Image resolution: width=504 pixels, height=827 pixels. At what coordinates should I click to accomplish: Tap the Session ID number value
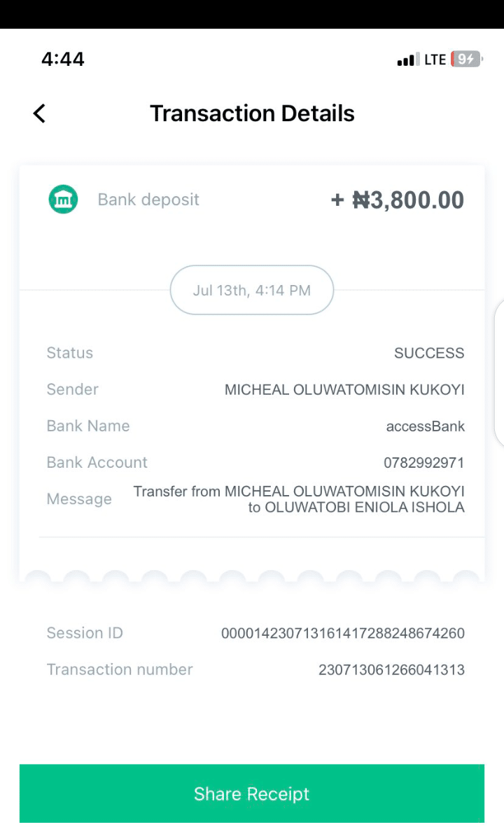(x=342, y=634)
